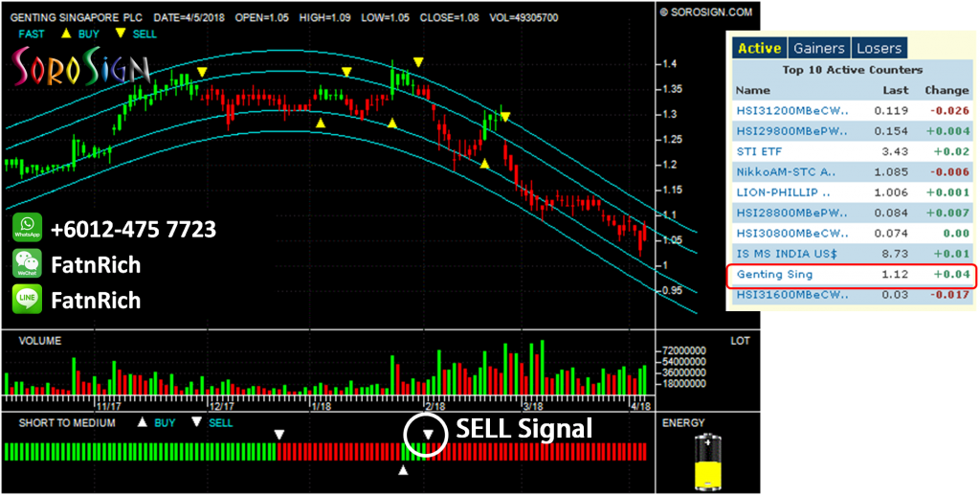Click the WeChat icon
980x495 pixels.
coord(28,263)
